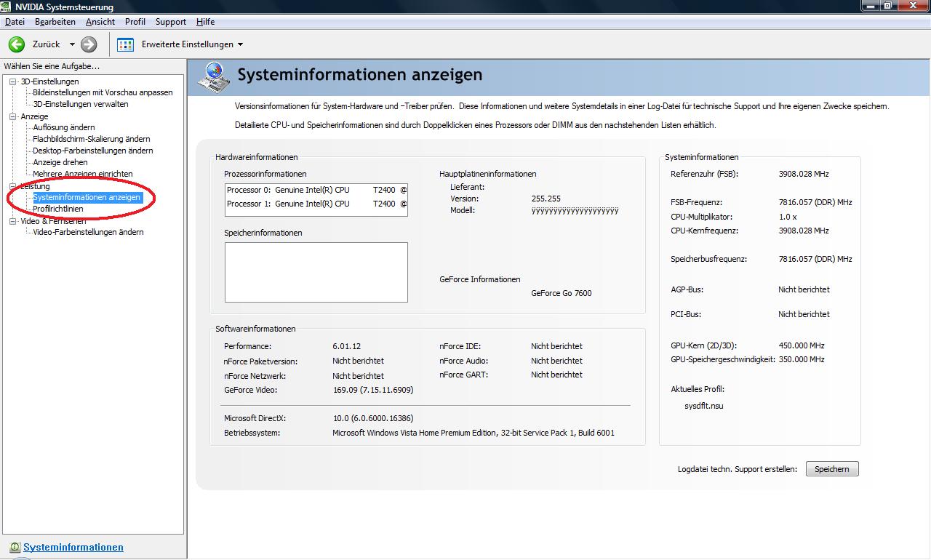Click the GeForce Go 7600 text
This screenshot has height=560, width=931.
click(x=562, y=293)
